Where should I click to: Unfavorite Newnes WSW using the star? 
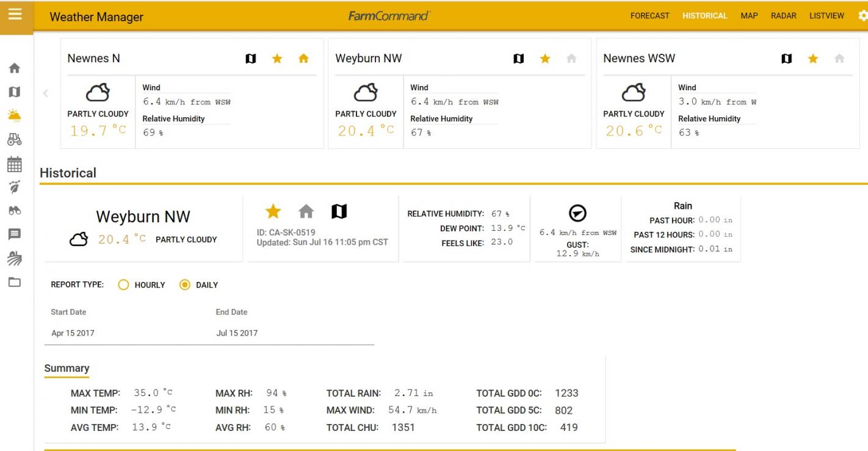812,59
